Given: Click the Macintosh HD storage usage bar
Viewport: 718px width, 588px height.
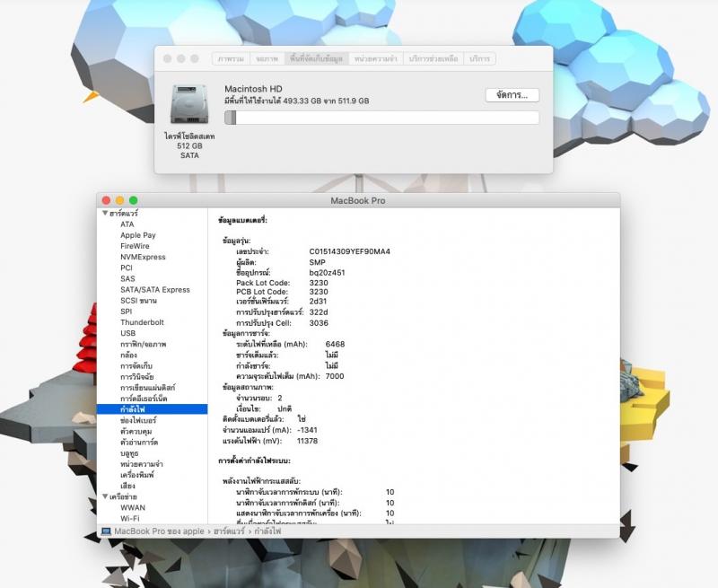Looking at the screenshot, I should [x=381, y=118].
